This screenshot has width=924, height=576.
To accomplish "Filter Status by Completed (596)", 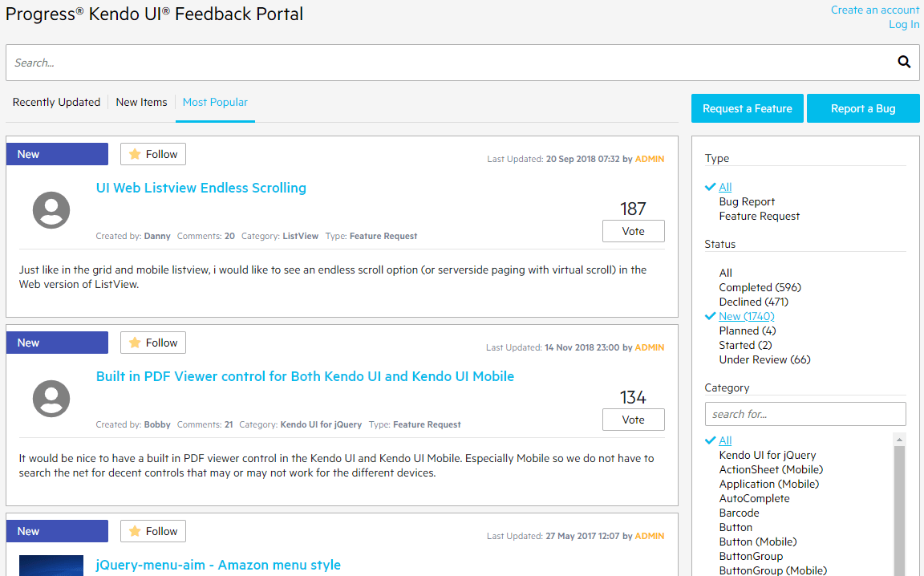I will pyautogui.click(x=760, y=287).
